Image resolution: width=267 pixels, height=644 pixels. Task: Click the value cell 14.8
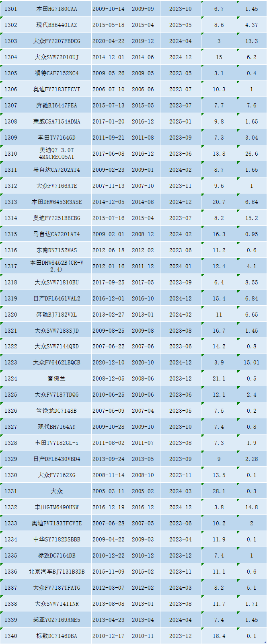252,507
